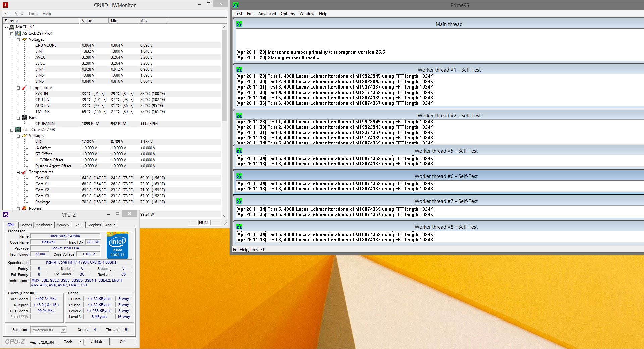This screenshot has height=349, width=644.
Task: Switch to the Mainboard tab in CPU-Z
Action: [x=44, y=225]
